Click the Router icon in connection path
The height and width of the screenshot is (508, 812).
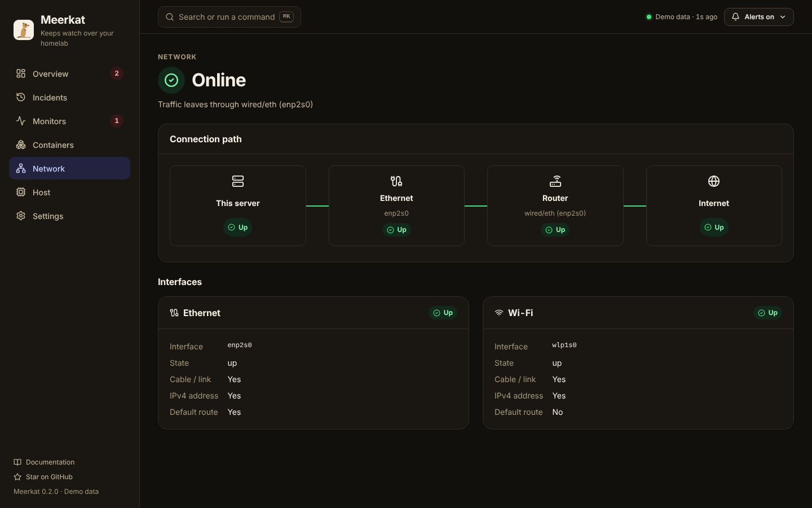[555, 181]
